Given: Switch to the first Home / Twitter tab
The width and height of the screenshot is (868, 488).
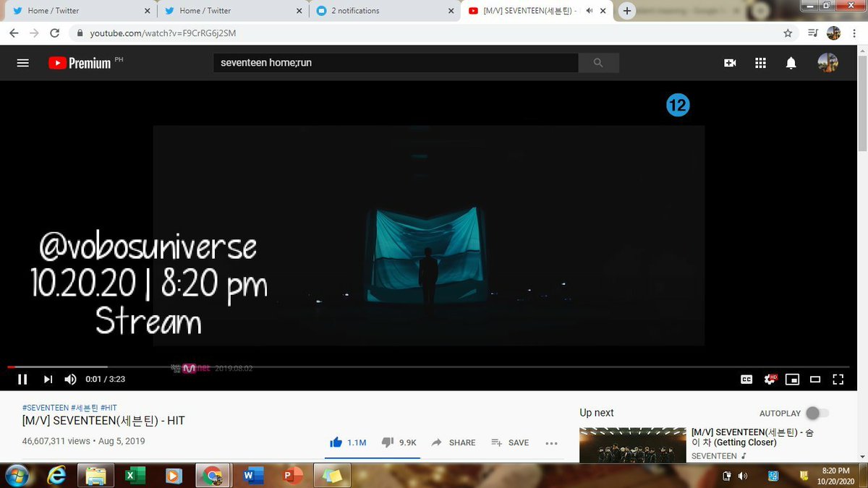Looking at the screenshot, I should coord(80,11).
